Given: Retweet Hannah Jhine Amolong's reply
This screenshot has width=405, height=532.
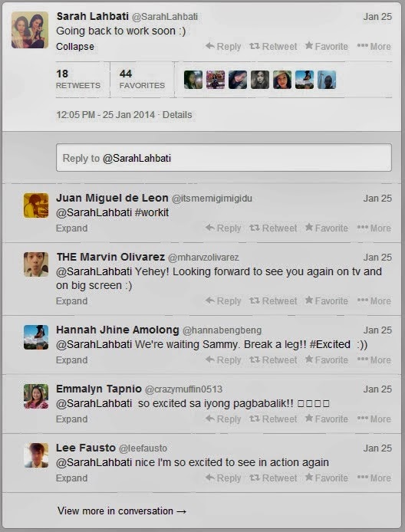Looking at the screenshot, I should [273, 360].
